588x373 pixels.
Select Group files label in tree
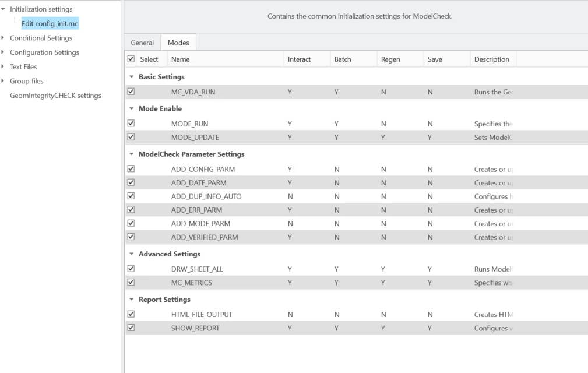pos(27,81)
